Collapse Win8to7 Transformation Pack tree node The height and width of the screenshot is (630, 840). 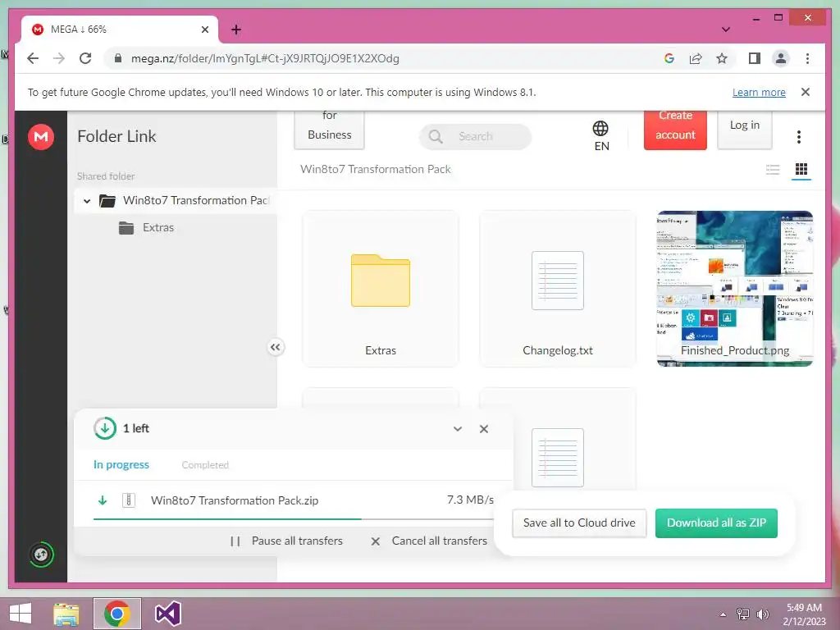coord(87,202)
